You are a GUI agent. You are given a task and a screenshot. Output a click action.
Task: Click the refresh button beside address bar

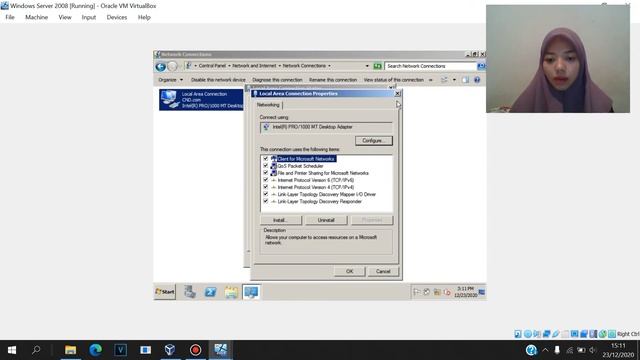tap(378, 66)
